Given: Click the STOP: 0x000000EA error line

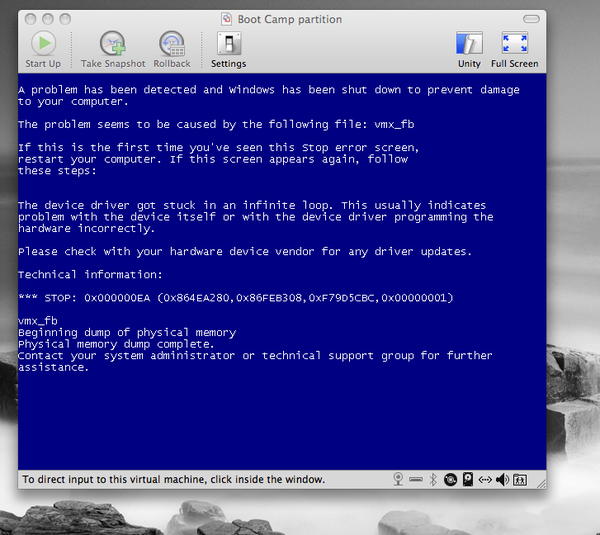Looking at the screenshot, I should pyautogui.click(x=235, y=298).
